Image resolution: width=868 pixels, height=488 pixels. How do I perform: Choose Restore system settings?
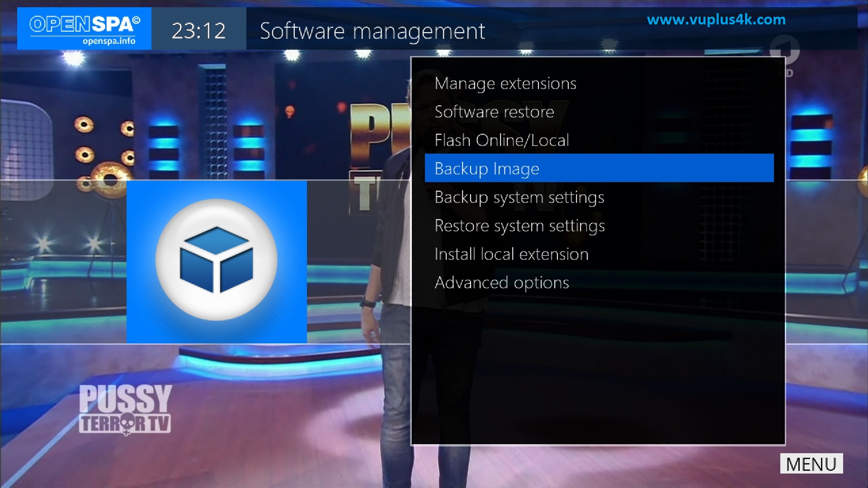coord(599,225)
